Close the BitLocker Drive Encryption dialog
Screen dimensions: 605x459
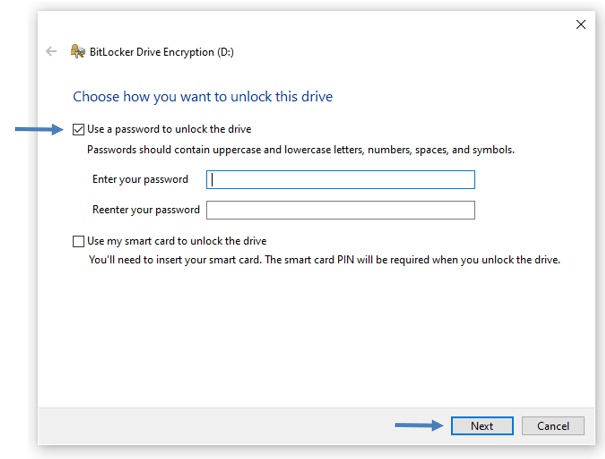[581, 25]
